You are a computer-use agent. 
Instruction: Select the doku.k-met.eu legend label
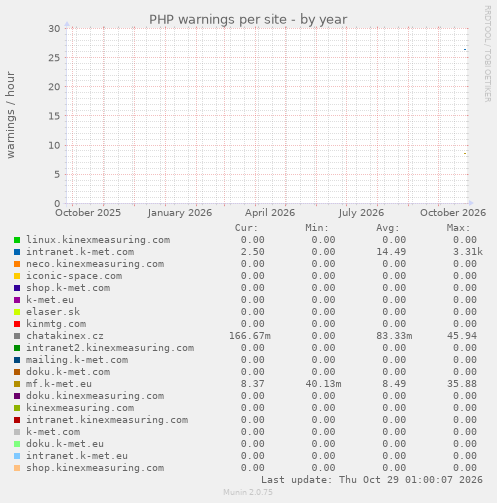pos(65,444)
